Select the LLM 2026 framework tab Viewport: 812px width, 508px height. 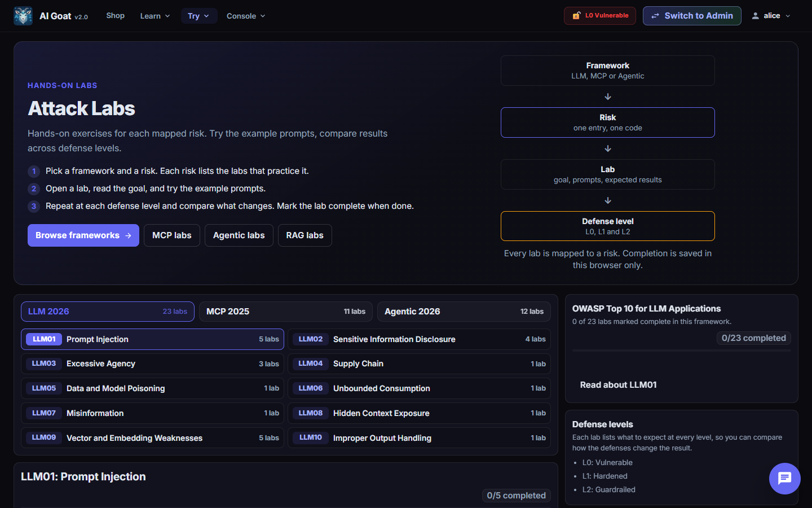pyautogui.click(x=108, y=312)
